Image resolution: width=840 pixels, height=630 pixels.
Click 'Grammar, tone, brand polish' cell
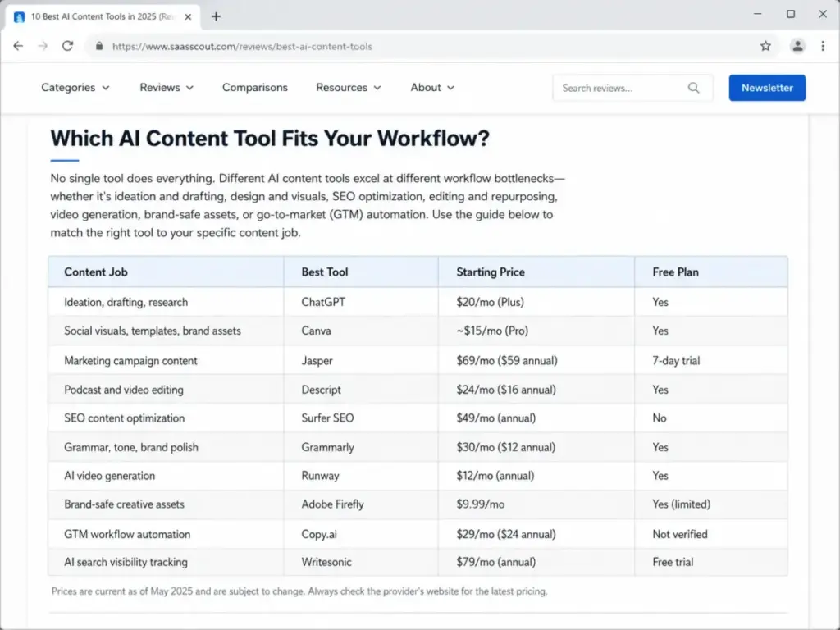coord(166,447)
